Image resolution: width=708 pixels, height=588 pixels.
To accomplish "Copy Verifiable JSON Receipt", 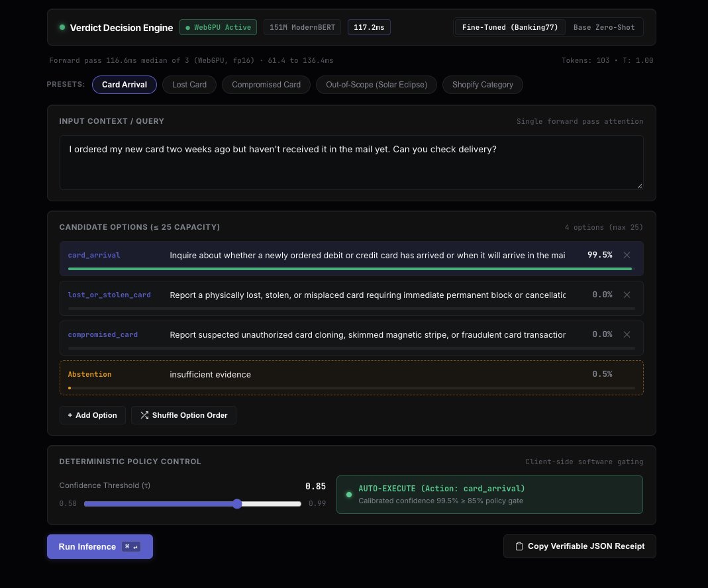I will point(580,546).
